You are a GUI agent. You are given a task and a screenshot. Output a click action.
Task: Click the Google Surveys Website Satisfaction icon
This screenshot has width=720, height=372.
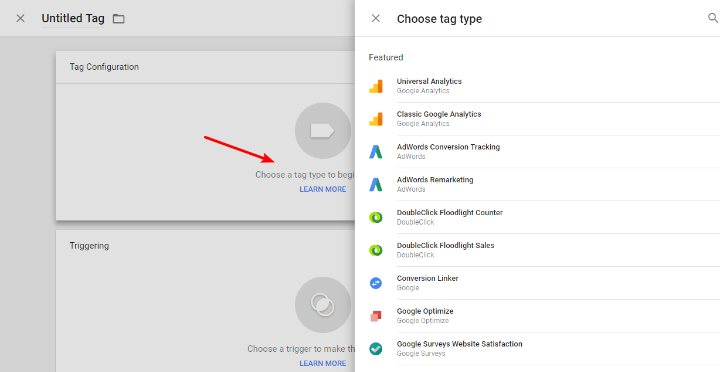(x=376, y=349)
